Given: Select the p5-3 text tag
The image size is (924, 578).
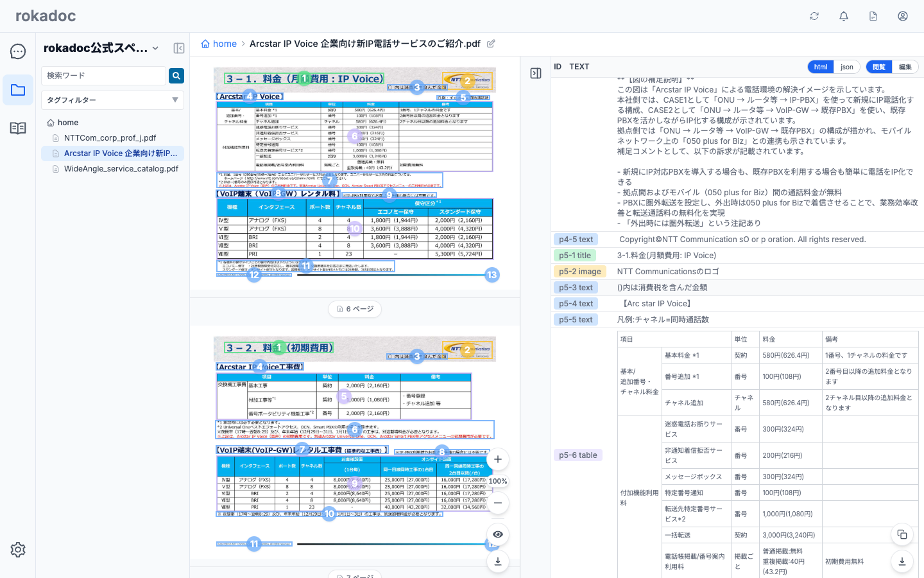Looking at the screenshot, I should [x=576, y=288].
